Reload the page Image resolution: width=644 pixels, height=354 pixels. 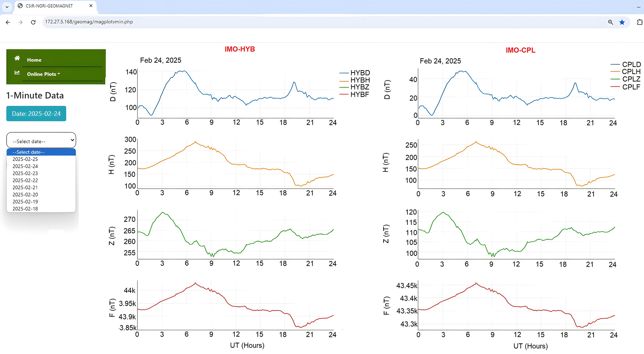pyautogui.click(x=33, y=22)
